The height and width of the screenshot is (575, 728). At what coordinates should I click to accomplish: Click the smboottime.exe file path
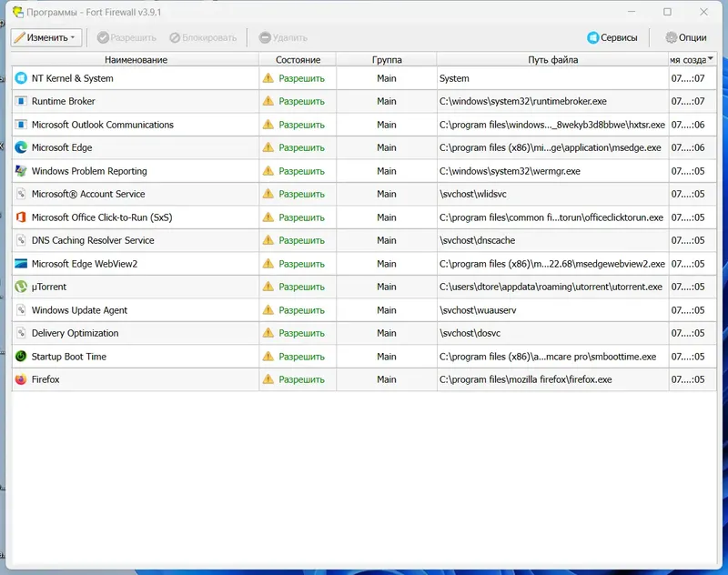[x=548, y=357]
